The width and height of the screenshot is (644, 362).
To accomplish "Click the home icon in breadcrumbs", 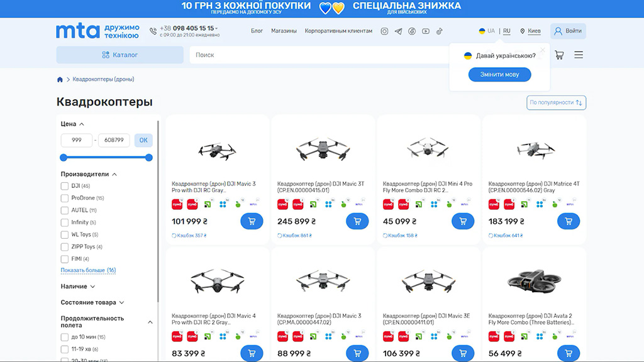I will pos(60,79).
